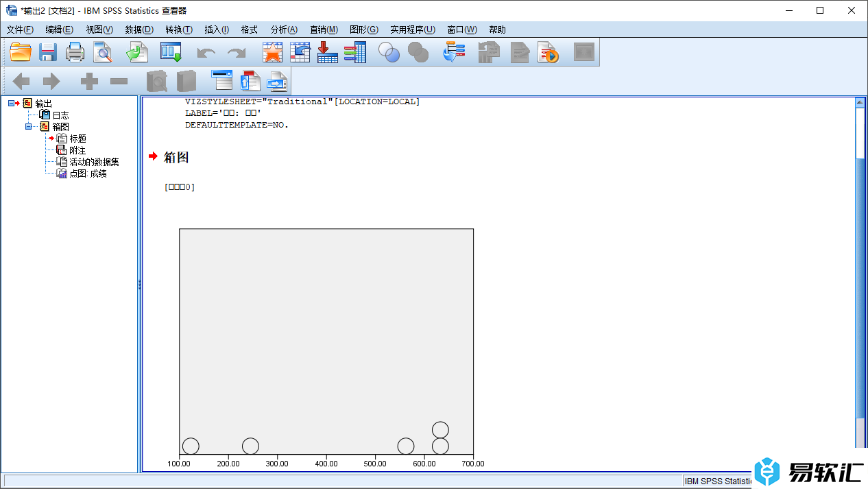The image size is (868, 489).
Task: Select 点图: 成绩 in the outline tree
Action: [88, 174]
